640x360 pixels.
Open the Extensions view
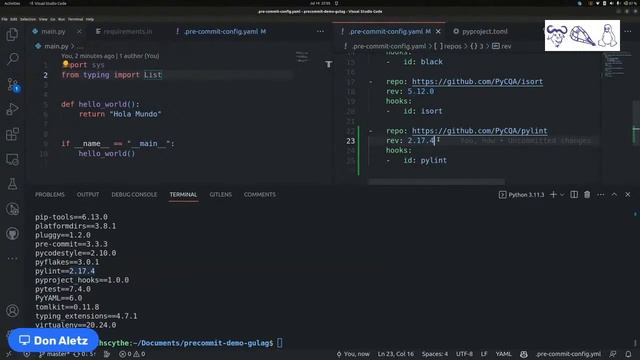coord(12,134)
